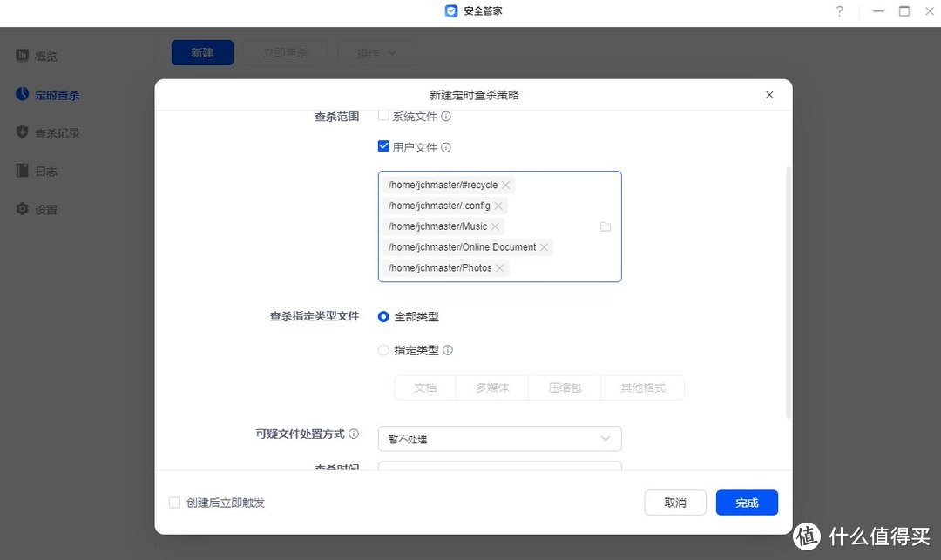Viewport: 941px width, 560px height.
Task: Click the 安全管家 app logo in title bar
Action: click(x=450, y=10)
